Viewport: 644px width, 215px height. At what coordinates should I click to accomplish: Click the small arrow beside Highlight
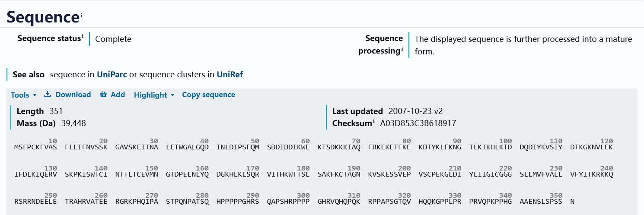tap(172, 95)
